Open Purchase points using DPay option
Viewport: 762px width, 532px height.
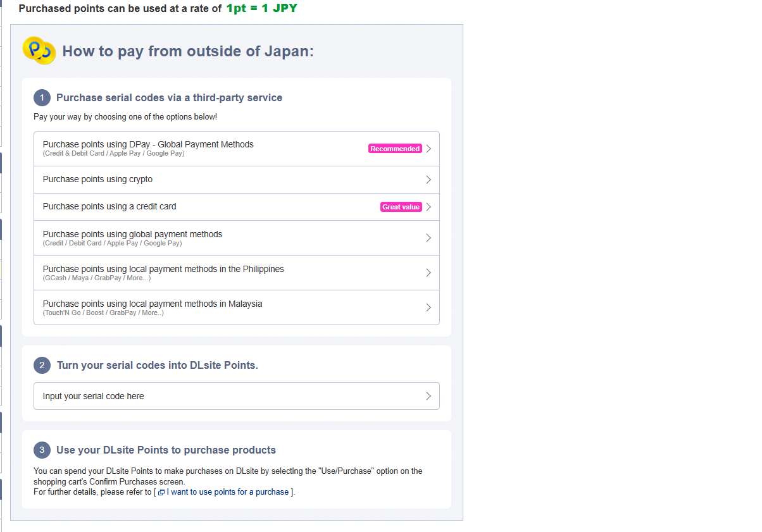(237, 149)
